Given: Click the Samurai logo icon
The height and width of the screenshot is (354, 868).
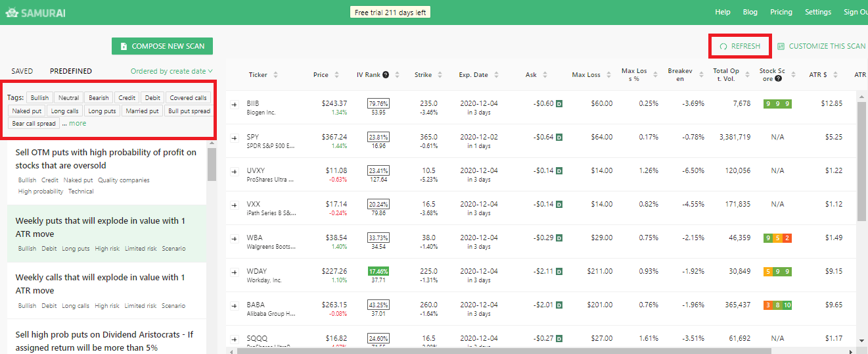Looking at the screenshot, I should pyautogui.click(x=12, y=12).
